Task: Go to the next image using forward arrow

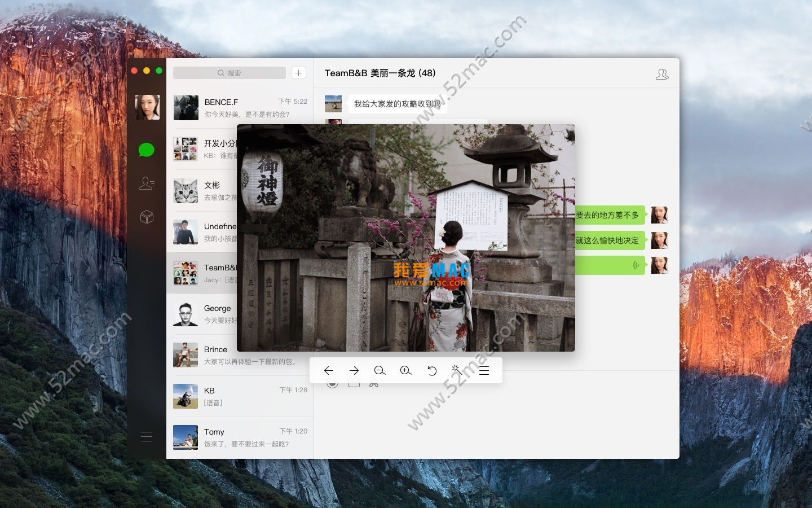Action: coord(354,370)
